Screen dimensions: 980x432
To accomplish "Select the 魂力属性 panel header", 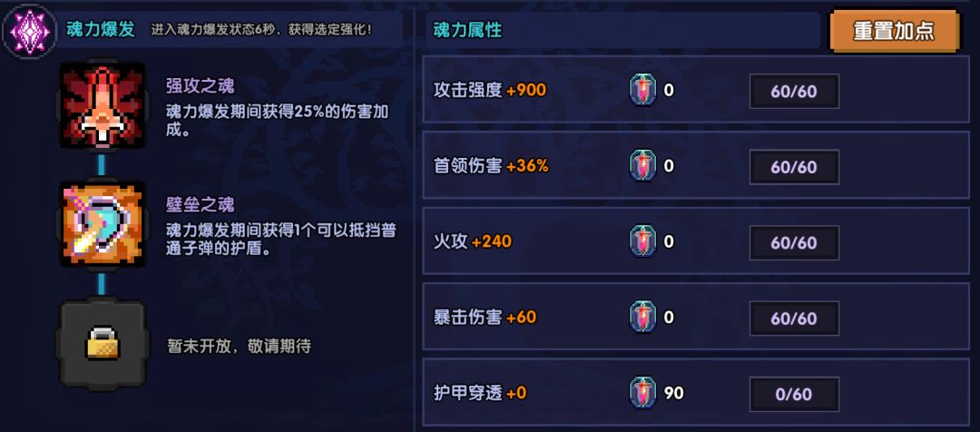I will 467,30.
